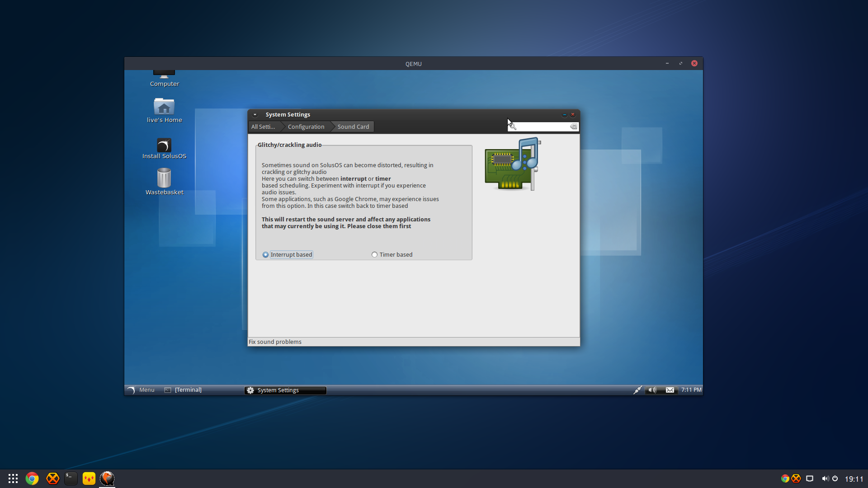Launch the orange hexagon X app in dock
This screenshot has width=868, height=488.
click(53, 479)
